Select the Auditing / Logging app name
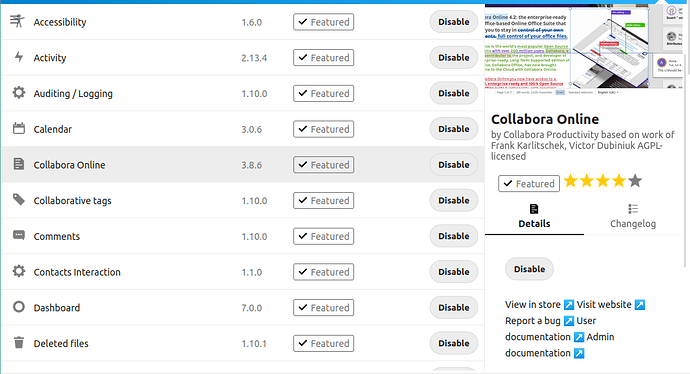 click(73, 93)
